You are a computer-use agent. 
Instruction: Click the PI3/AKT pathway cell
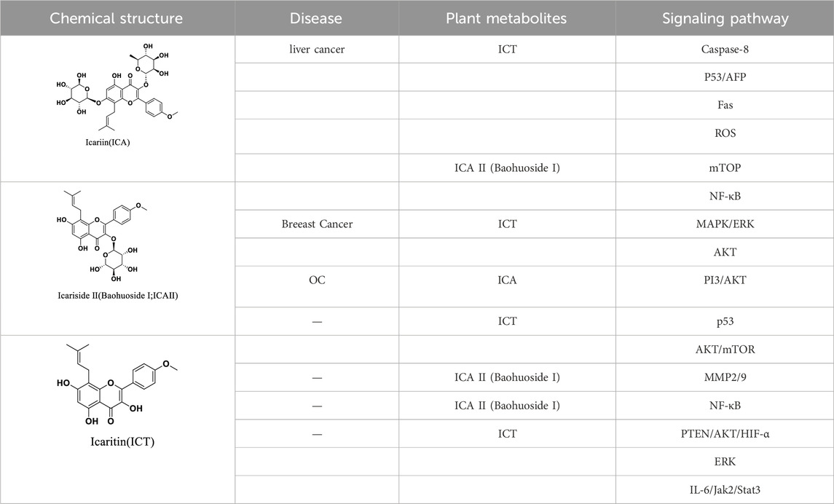click(x=725, y=280)
